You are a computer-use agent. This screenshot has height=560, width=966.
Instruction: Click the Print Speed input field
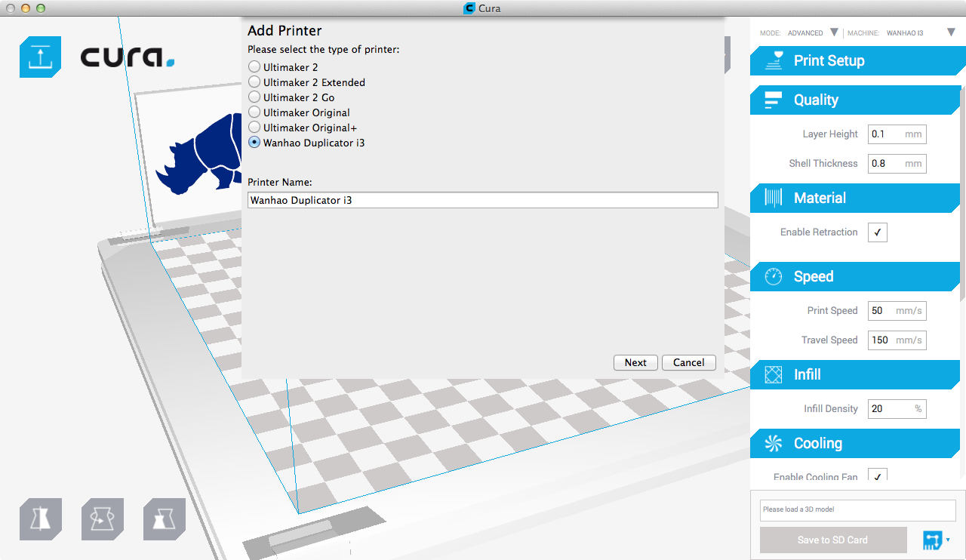[x=897, y=311]
